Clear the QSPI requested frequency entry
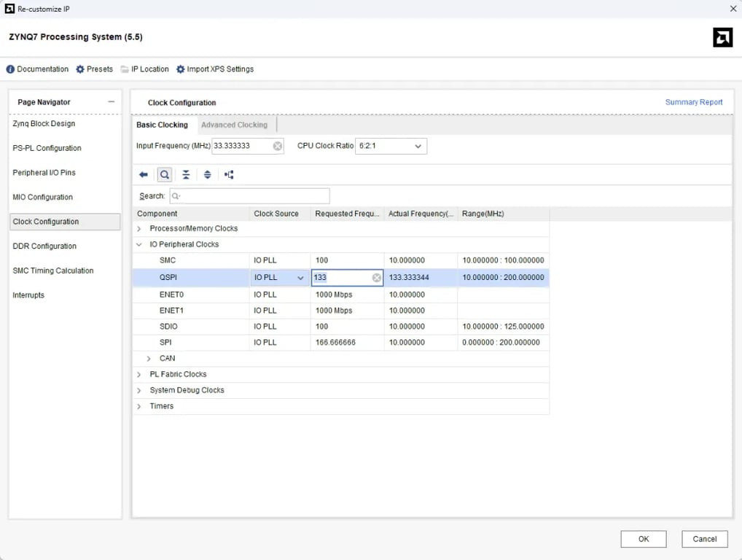 (377, 278)
